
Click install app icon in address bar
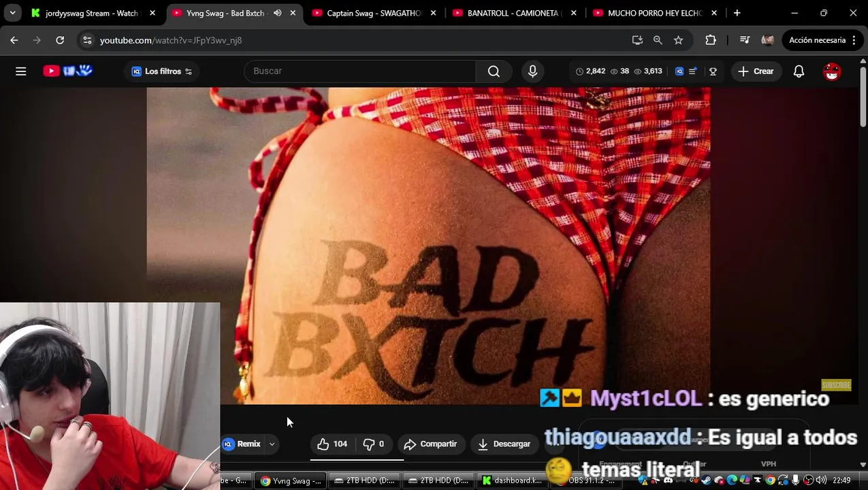(637, 40)
